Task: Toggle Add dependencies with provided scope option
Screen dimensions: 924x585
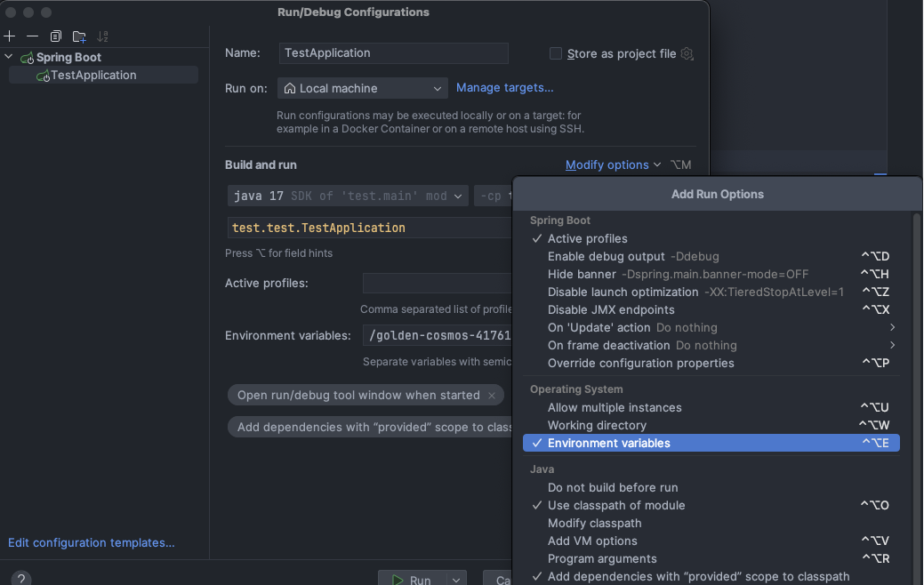Action: (711, 576)
